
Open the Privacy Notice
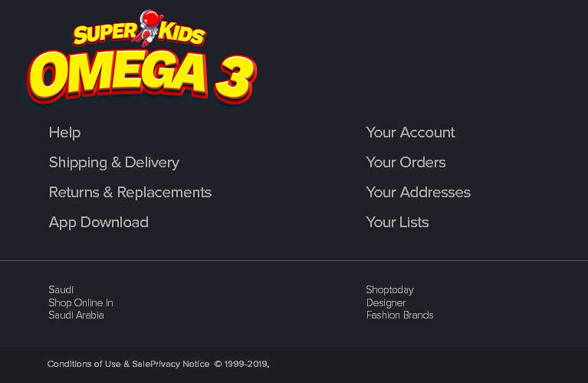tap(181, 364)
